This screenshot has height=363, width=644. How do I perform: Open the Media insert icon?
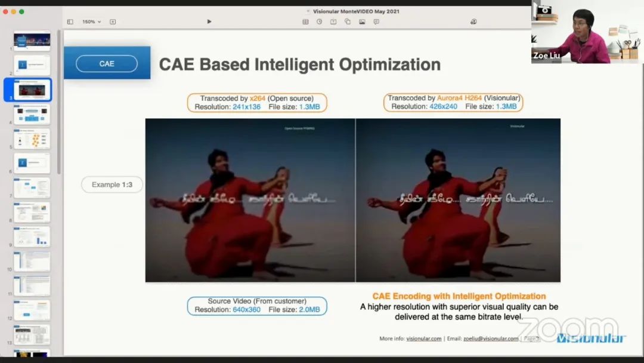[362, 21]
